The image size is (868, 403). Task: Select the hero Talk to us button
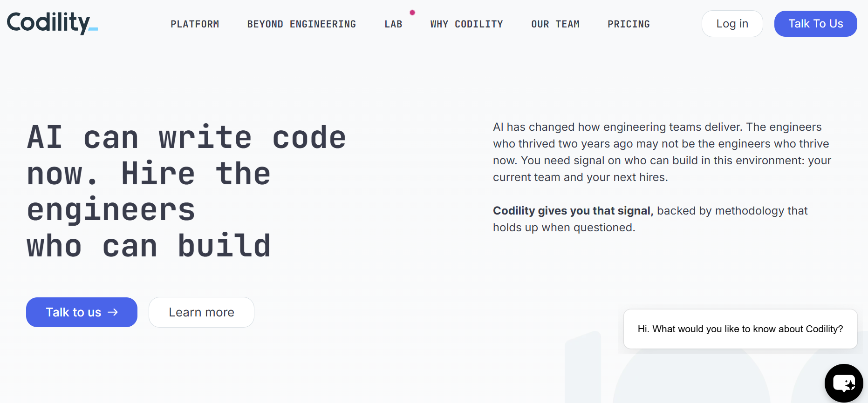pos(82,312)
